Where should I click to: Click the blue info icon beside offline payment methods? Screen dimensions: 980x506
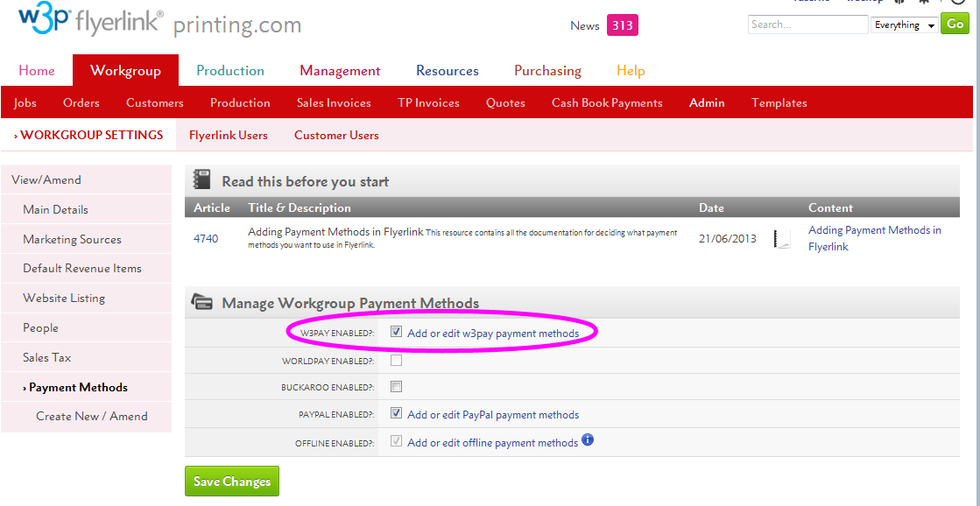tap(588, 439)
